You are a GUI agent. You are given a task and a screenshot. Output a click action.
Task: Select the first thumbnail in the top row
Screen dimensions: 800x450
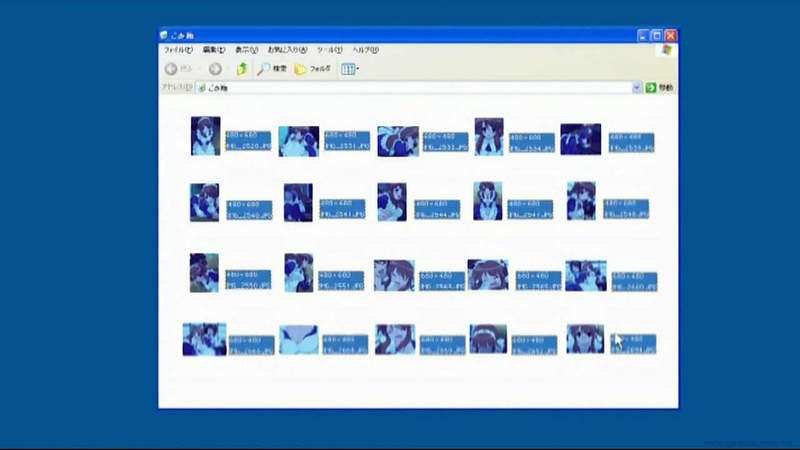tap(205, 136)
